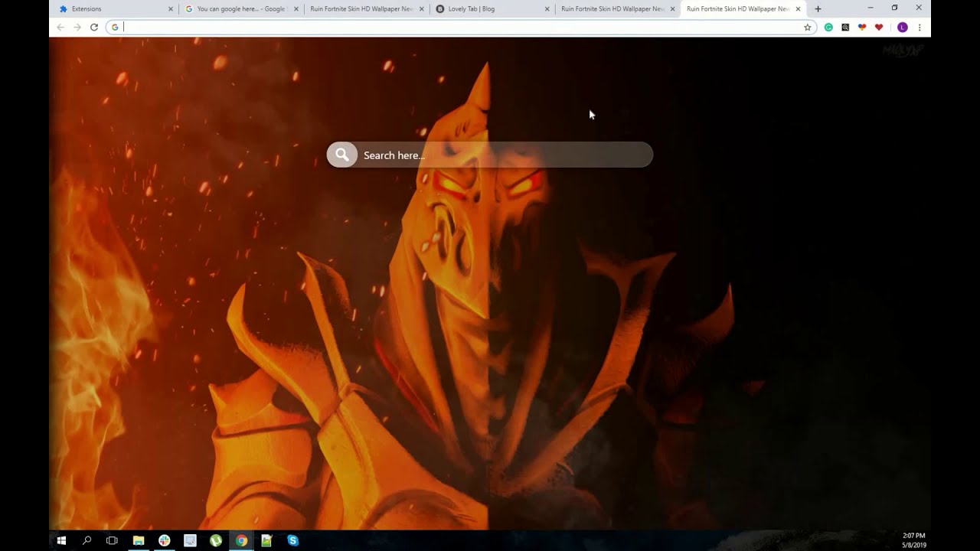Switch to the 'Lovely Tab | Blog' tab
The height and width of the screenshot is (551, 980).
pos(493,9)
